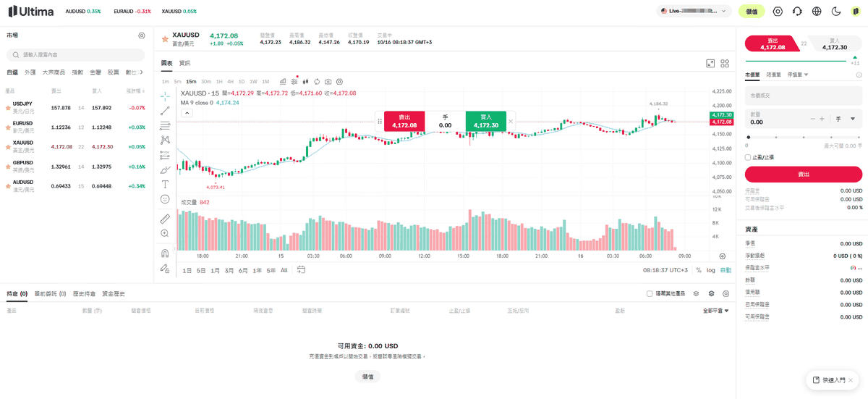The image size is (868, 399).
Task: Switch to 大宗商品 category tab
Action: pyautogui.click(x=54, y=72)
